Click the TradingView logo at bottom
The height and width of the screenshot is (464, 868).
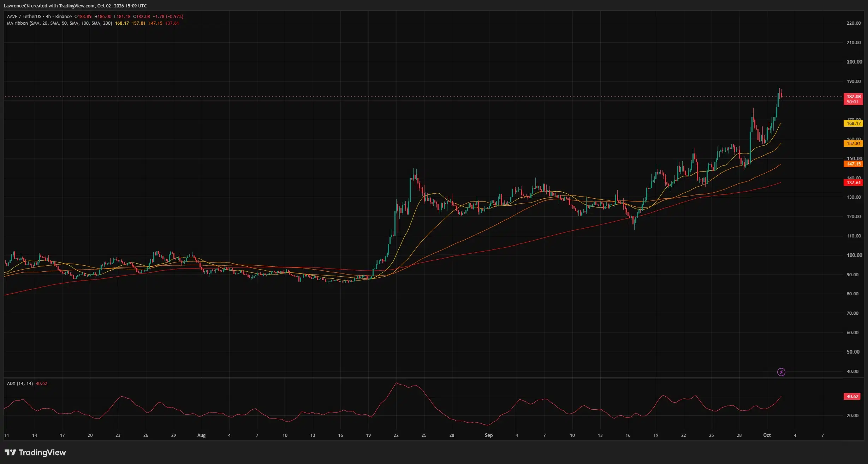pyautogui.click(x=35, y=452)
